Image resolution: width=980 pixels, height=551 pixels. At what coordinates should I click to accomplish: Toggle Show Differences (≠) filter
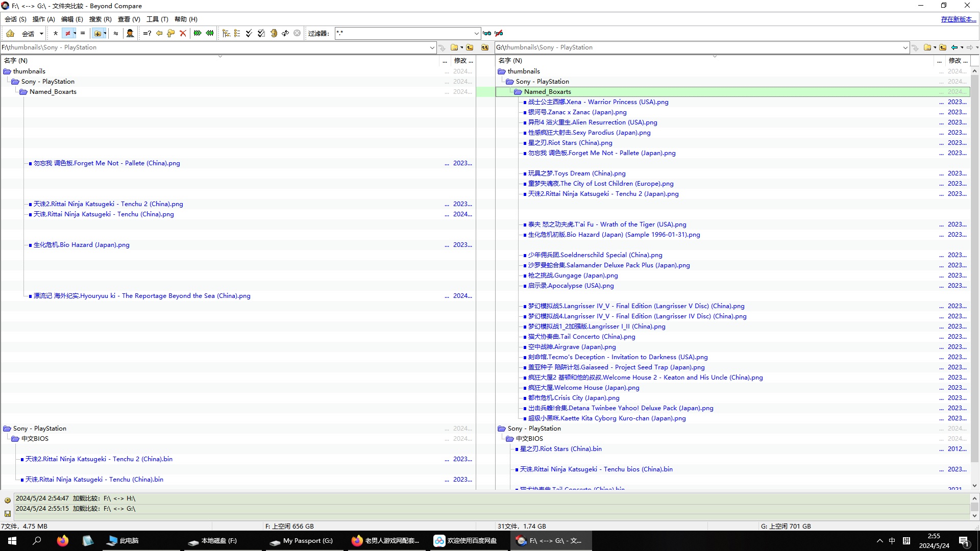pyautogui.click(x=67, y=33)
